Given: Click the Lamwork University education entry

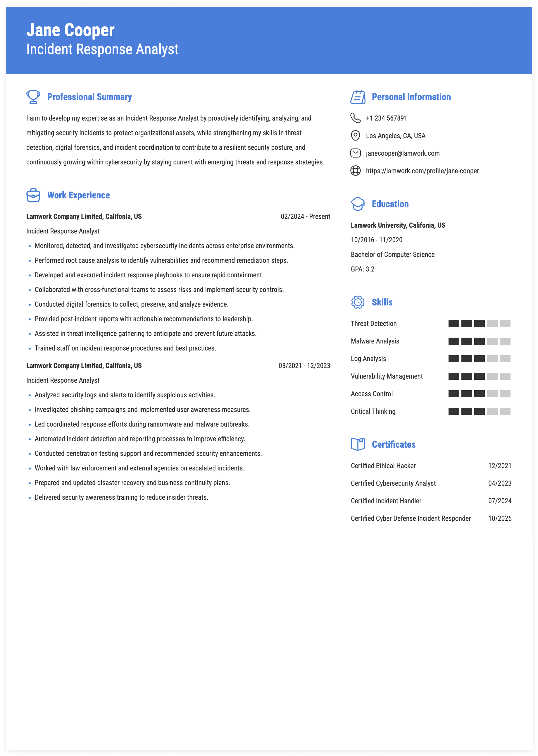Looking at the screenshot, I should tap(398, 225).
